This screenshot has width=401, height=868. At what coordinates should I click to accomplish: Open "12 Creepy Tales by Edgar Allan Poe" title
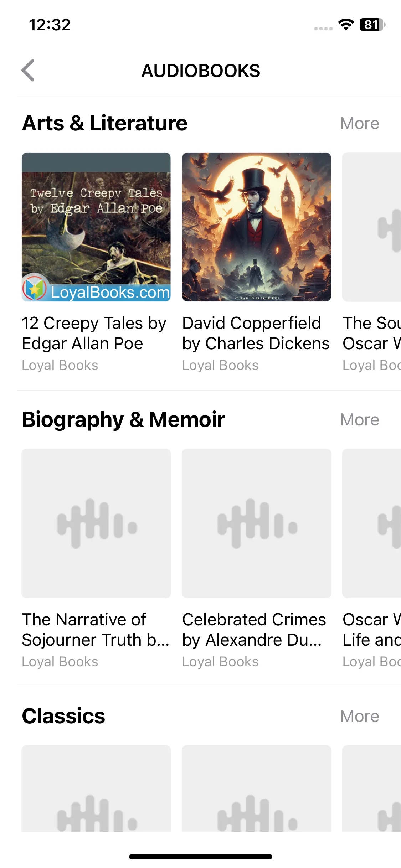point(94,333)
